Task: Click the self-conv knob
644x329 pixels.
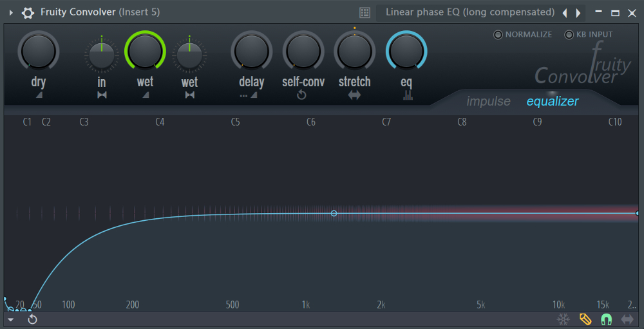Action: (x=303, y=51)
